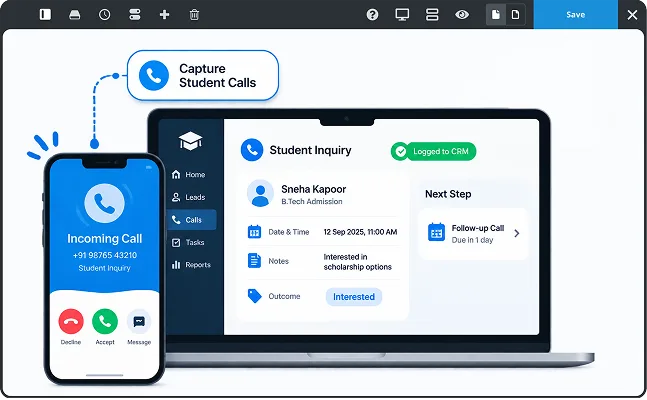Click the round phone icon above Incoming Call

[x=104, y=203]
